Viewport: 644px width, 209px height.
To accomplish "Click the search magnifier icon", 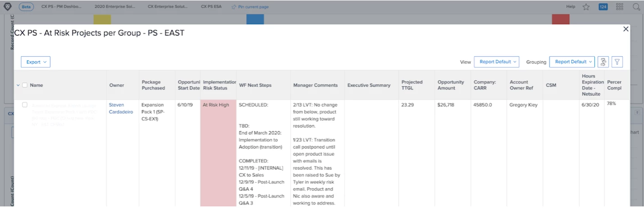I will [x=636, y=7].
